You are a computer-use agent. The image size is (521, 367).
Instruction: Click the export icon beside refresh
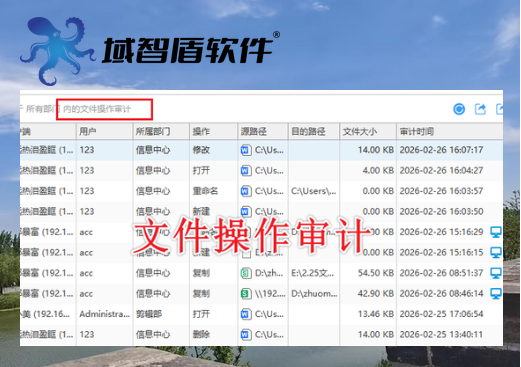[x=480, y=109]
